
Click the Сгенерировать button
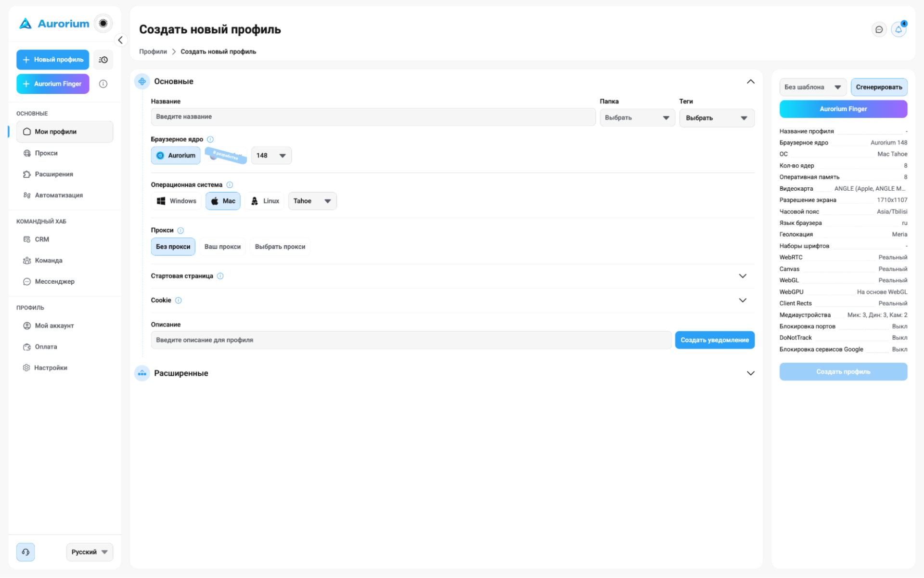[879, 87]
